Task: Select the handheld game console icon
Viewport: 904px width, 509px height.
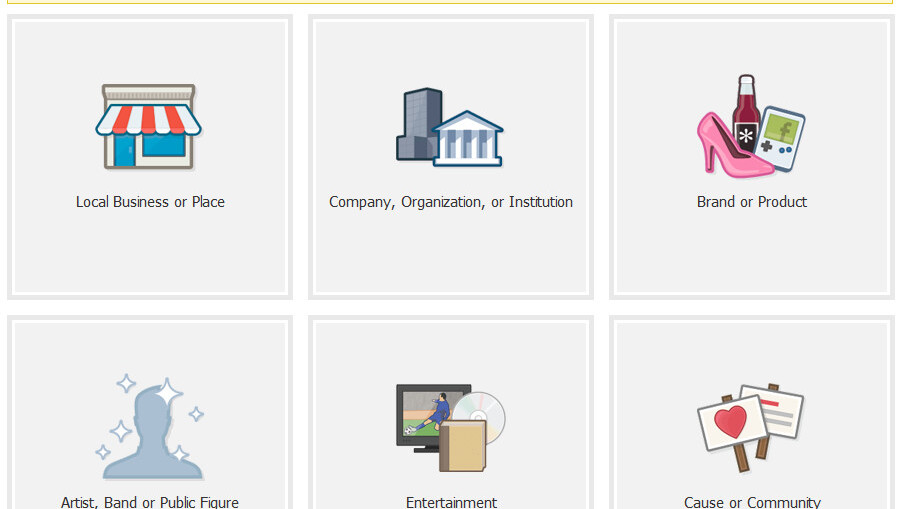Action: click(782, 138)
